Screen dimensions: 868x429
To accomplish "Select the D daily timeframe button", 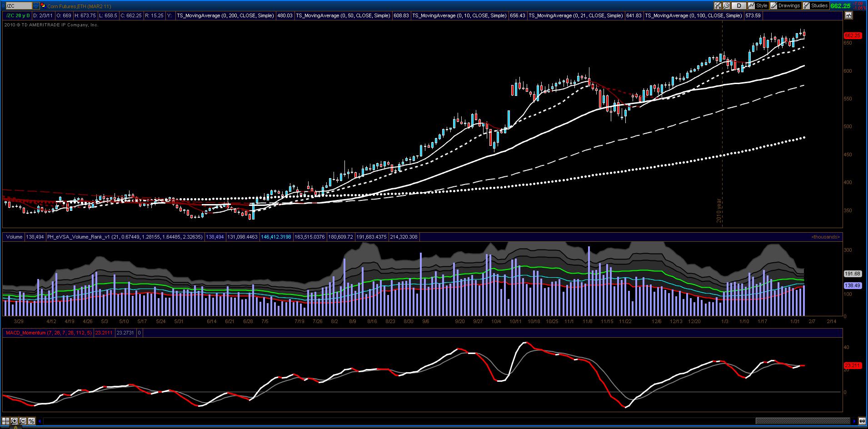I will (x=739, y=6).
